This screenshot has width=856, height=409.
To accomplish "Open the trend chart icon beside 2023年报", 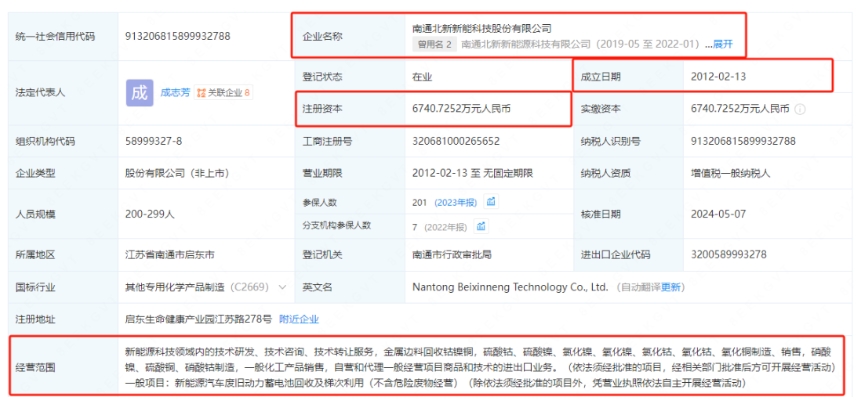I will coord(491,202).
